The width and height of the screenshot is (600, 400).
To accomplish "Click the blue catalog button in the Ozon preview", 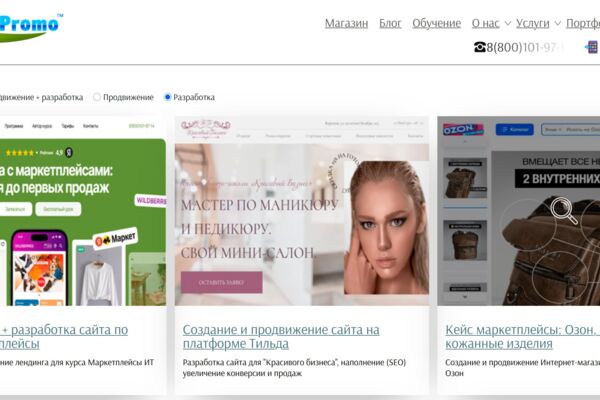I will click(x=514, y=129).
